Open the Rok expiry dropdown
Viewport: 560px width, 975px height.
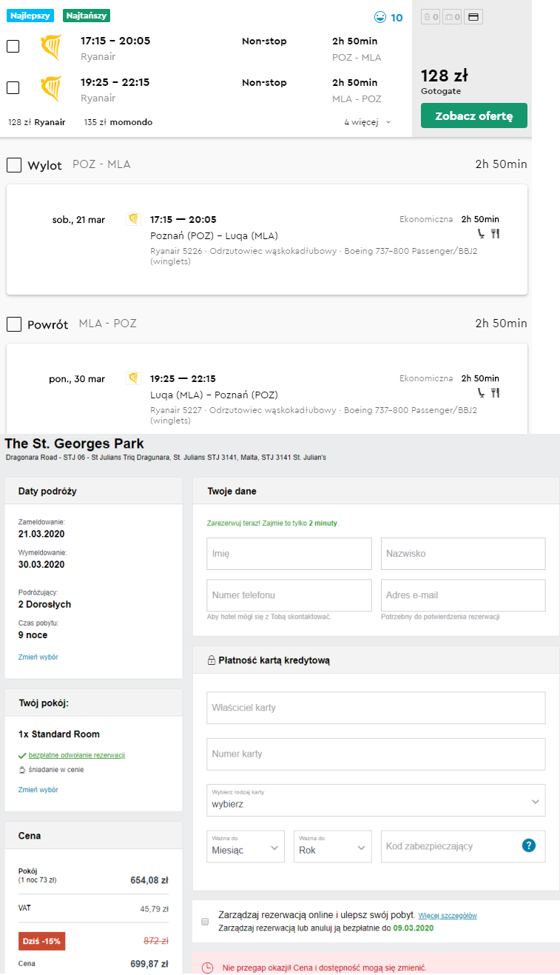333,846
